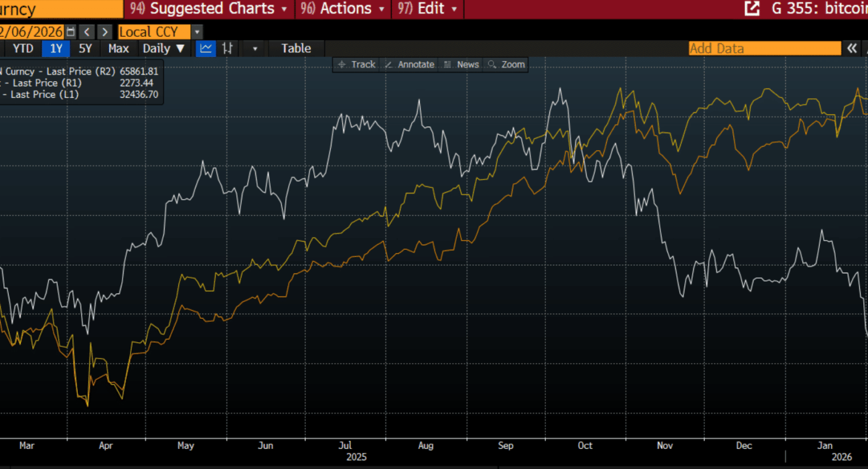The height and width of the screenshot is (469, 868).
Task: Open the date picker calendar icon
Action: click(71, 31)
